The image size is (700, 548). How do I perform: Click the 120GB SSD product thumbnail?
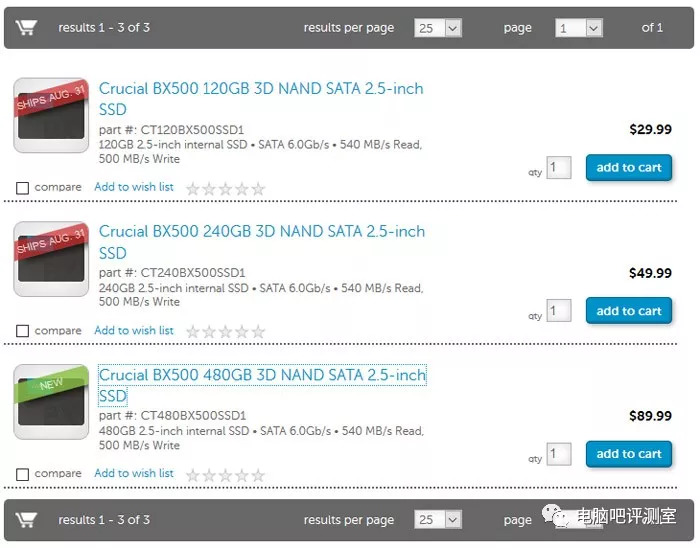(51, 115)
